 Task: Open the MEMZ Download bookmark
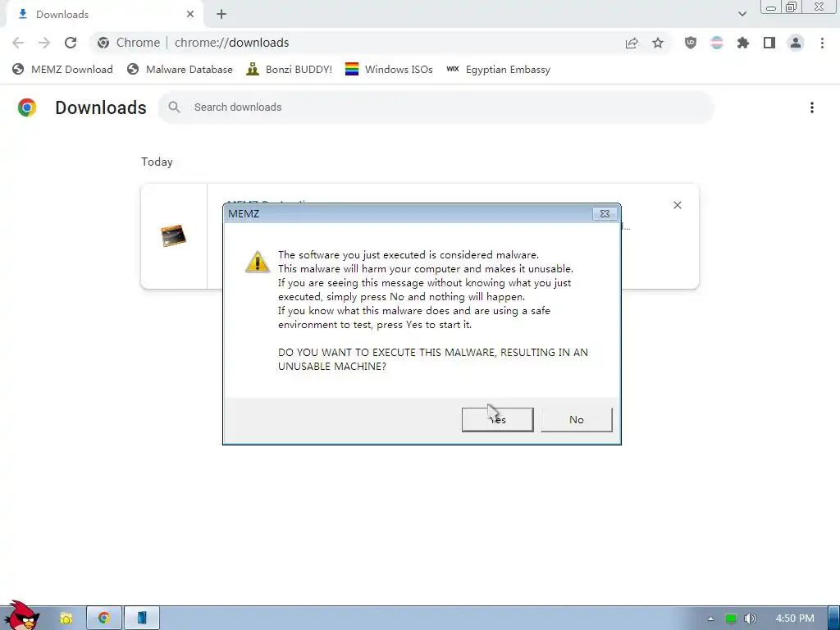pos(62,70)
